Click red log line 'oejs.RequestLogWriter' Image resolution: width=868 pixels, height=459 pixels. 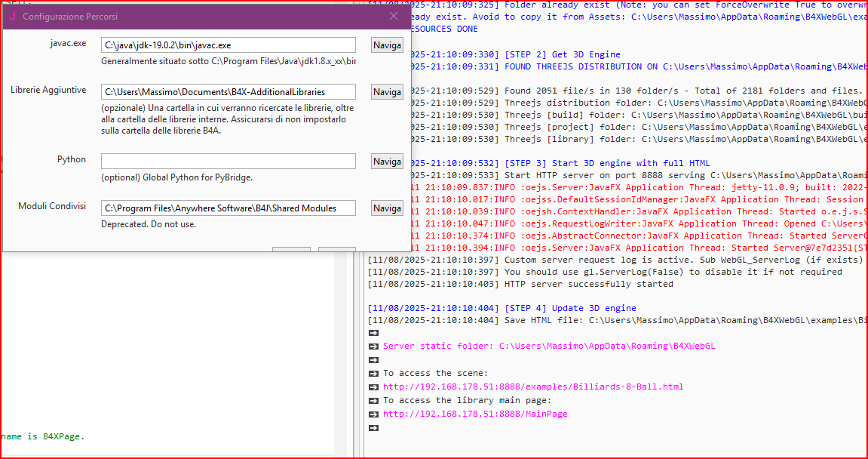pyautogui.click(x=638, y=223)
